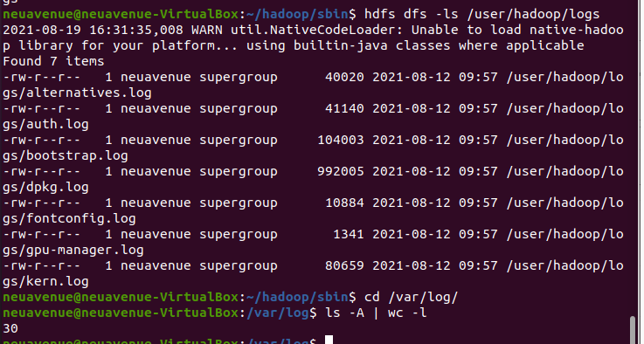Click the filename 'gs/fontconfig.log'

69,218
